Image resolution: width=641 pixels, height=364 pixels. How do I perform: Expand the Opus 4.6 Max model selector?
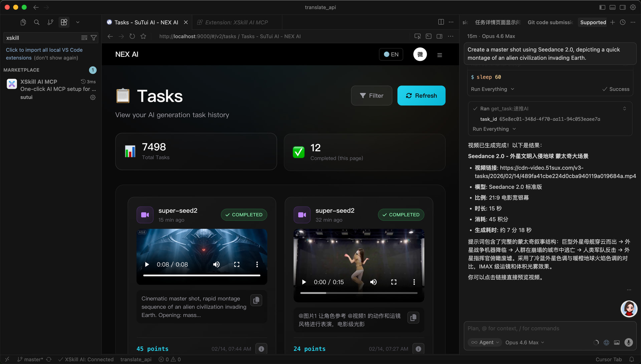click(524, 342)
